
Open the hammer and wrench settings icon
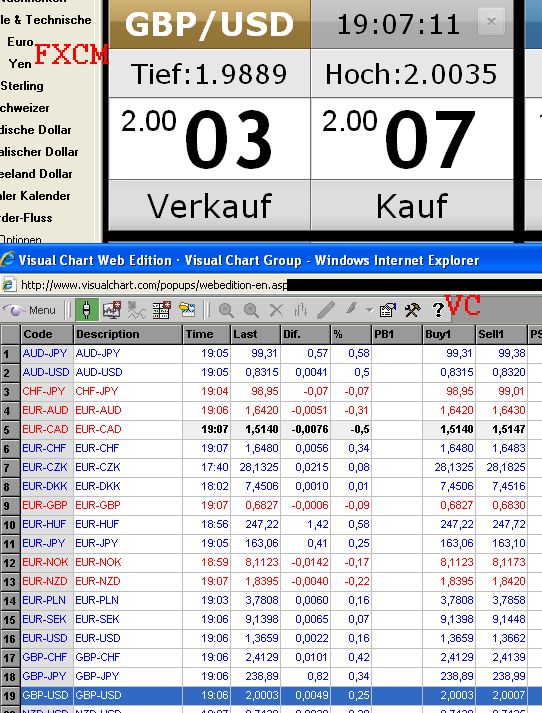click(x=412, y=310)
